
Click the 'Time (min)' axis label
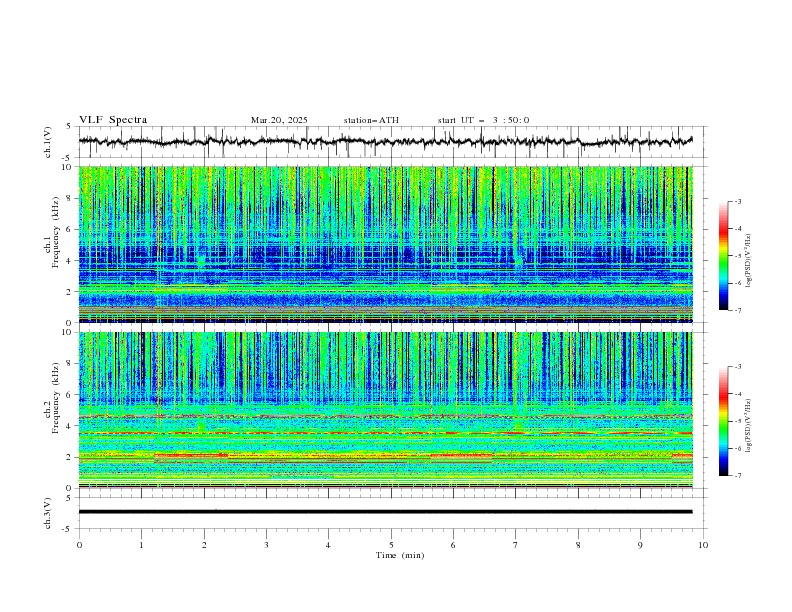click(400, 555)
